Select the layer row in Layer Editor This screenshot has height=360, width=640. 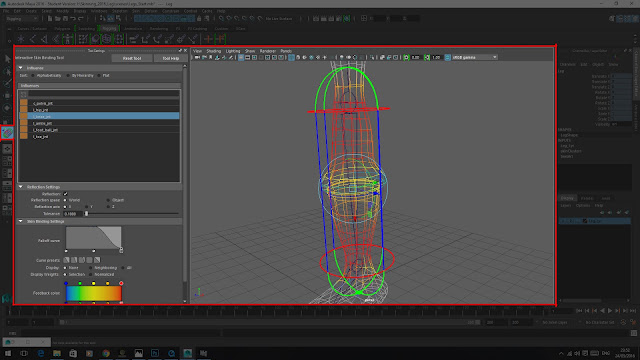click(x=595, y=221)
